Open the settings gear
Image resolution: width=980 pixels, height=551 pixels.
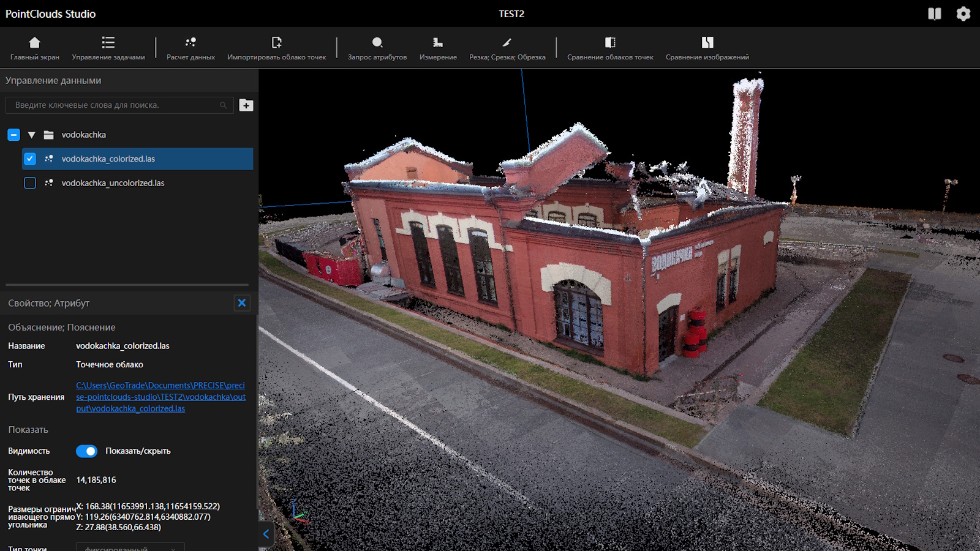pyautogui.click(x=963, y=13)
